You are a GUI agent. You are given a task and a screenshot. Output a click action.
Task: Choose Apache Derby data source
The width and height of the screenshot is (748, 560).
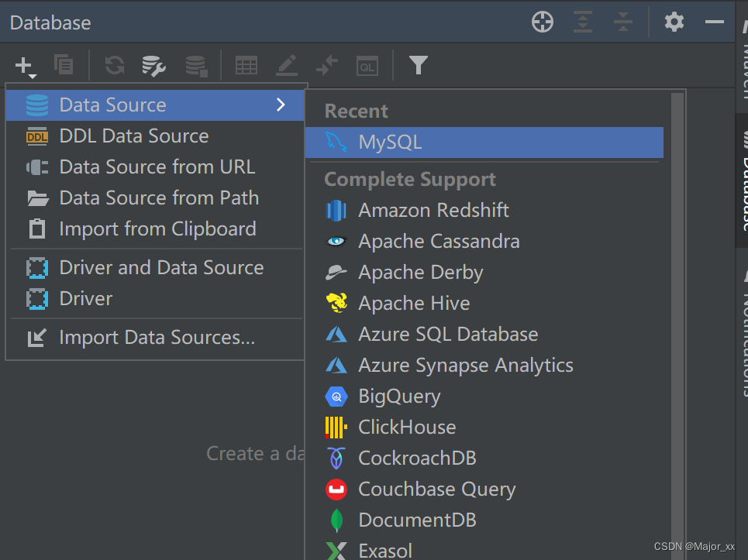(484, 272)
